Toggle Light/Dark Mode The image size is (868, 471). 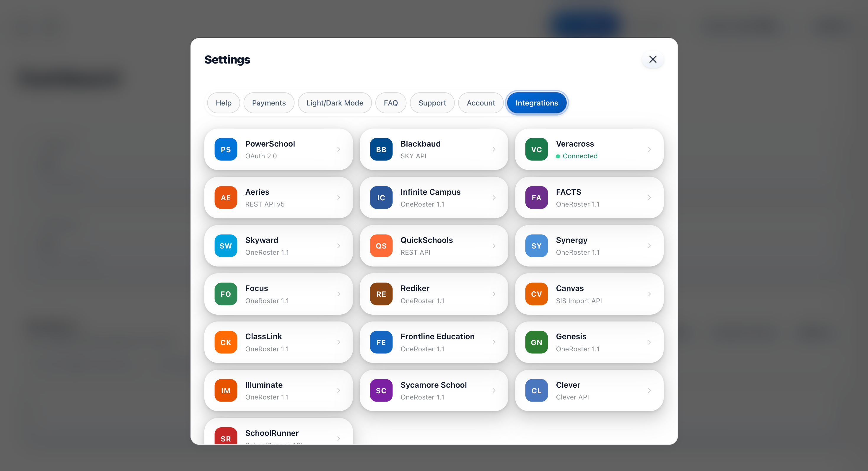click(335, 103)
